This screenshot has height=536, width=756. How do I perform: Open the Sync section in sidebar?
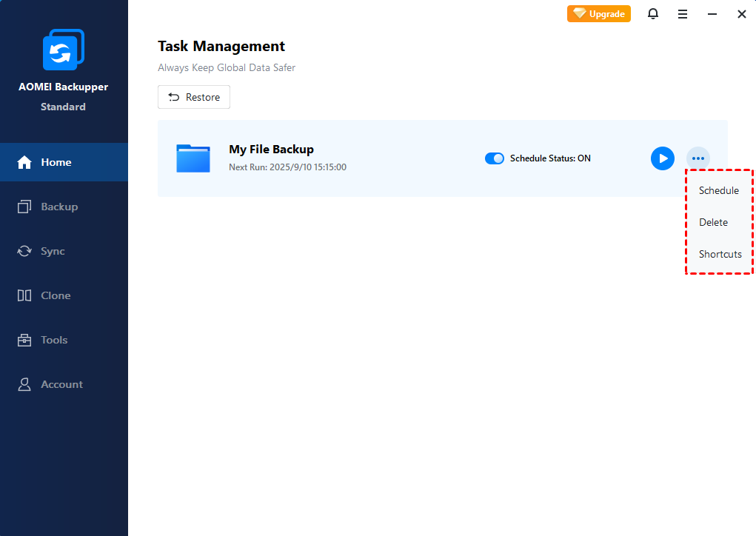click(64, 251)
